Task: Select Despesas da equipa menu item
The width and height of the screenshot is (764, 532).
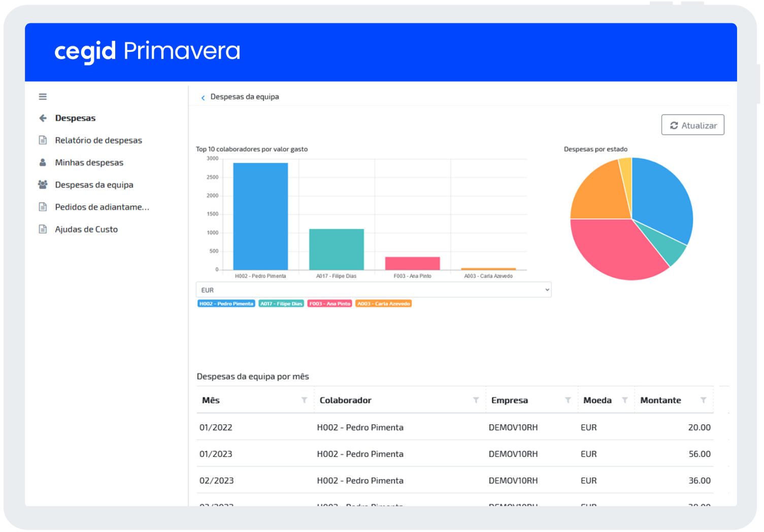Action: click(x=94, y=185)
